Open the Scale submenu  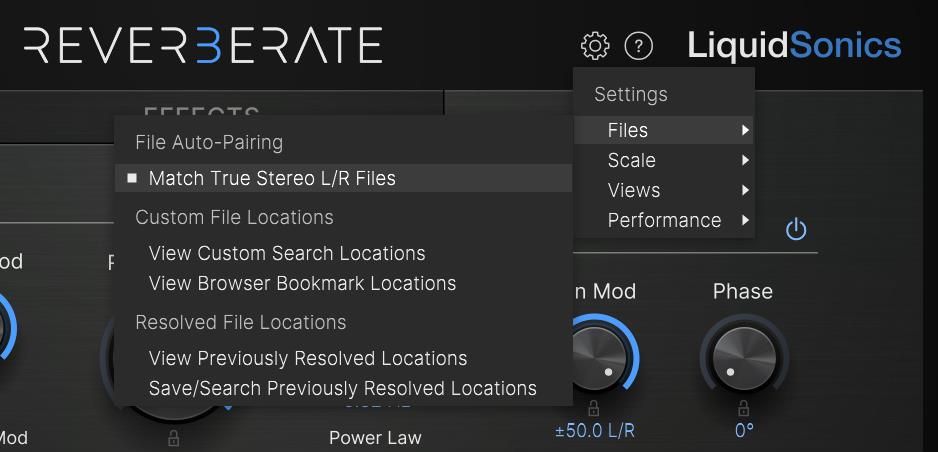click(663, 160)
